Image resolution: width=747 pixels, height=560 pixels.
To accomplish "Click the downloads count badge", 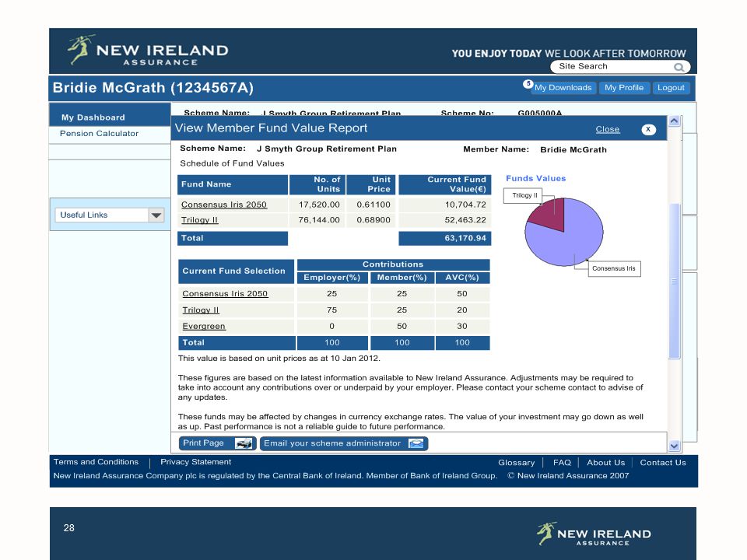I will pos(528,84).
